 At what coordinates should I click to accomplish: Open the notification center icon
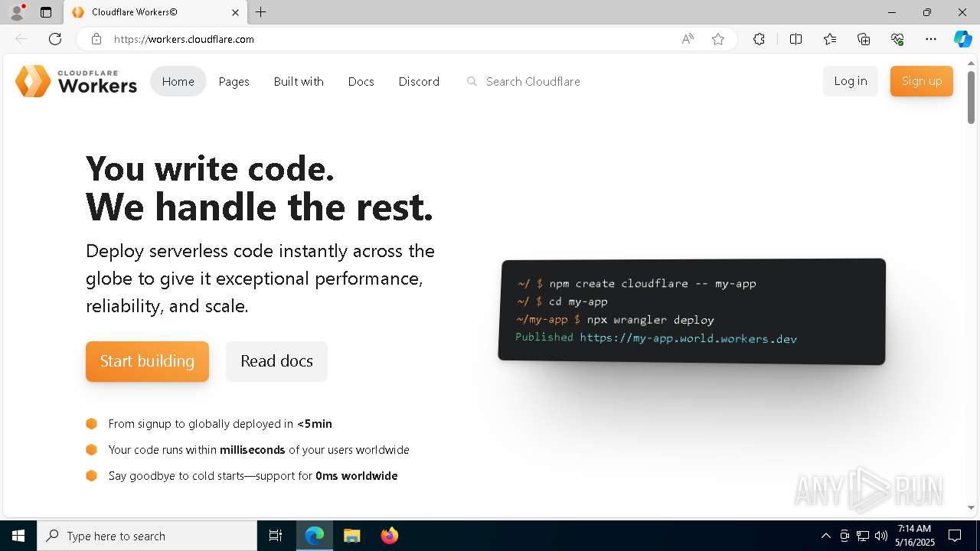click(955, 536)
